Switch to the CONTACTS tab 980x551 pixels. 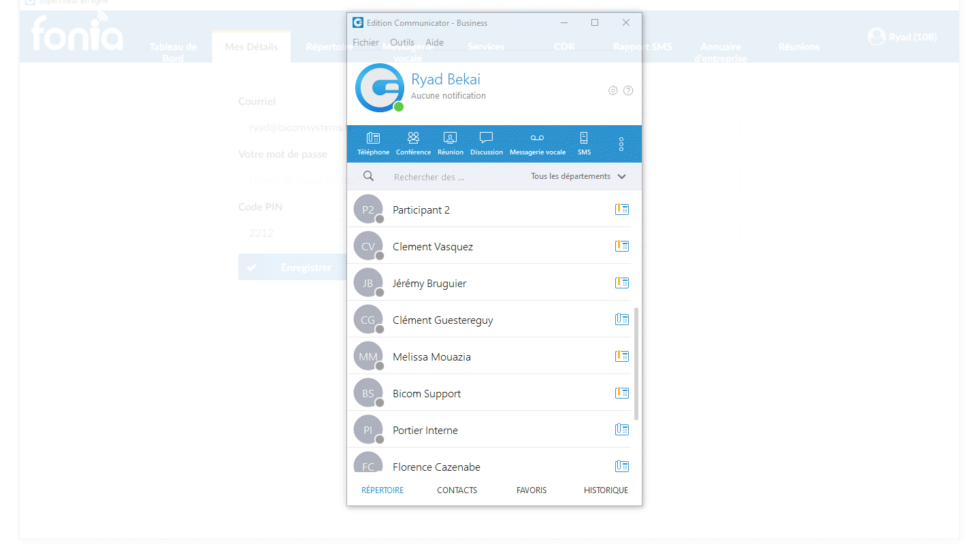click(x=457, y=490)
